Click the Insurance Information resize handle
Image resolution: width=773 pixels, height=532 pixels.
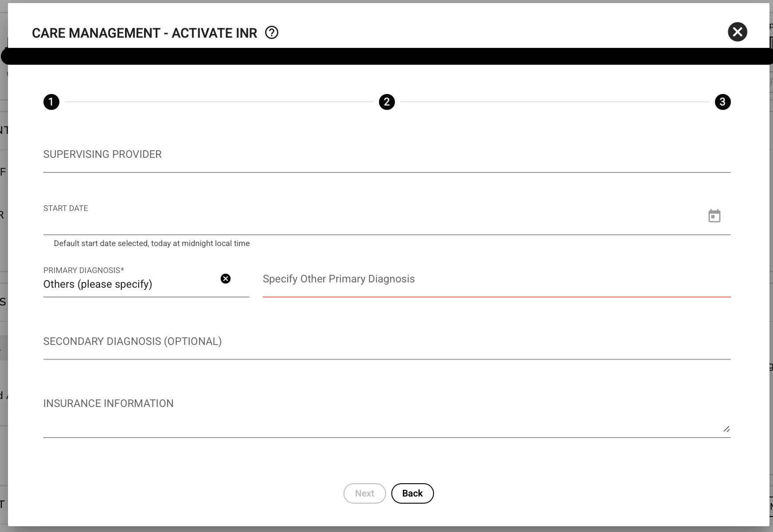coord(726,429)
